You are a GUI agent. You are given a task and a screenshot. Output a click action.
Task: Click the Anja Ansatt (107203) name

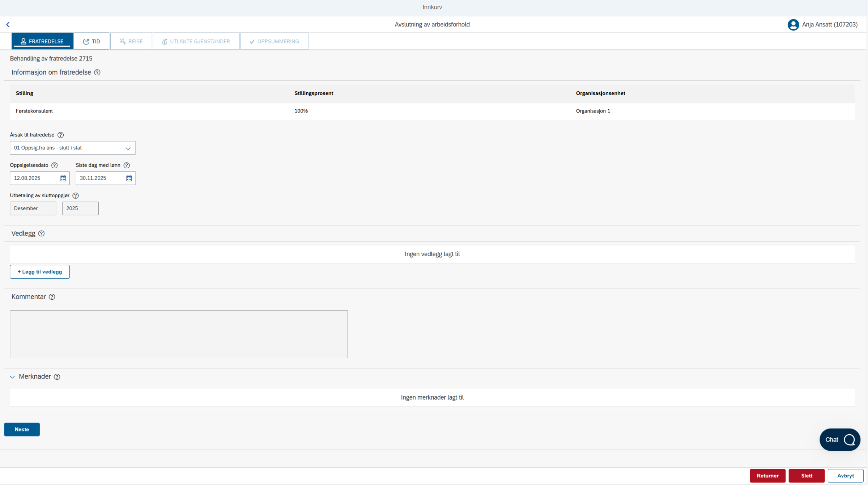830,25
